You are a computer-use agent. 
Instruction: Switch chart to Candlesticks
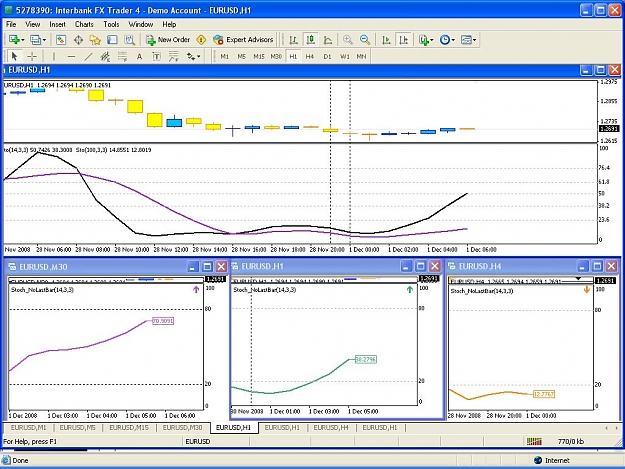[311, 39]
